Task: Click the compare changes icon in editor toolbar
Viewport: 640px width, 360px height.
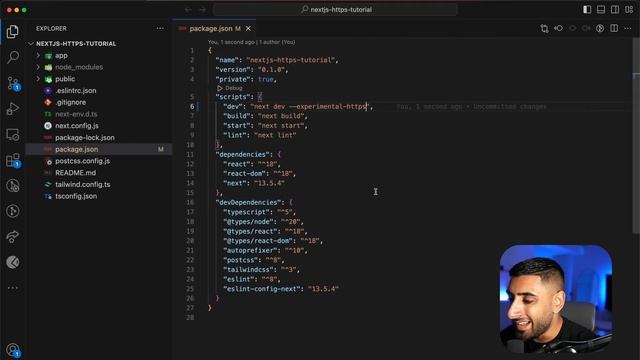Action: coord(544,28)
